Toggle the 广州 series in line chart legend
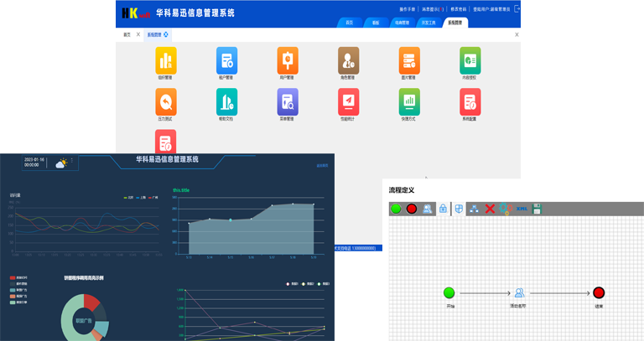644x341 pixels. (x=153, y=198)
